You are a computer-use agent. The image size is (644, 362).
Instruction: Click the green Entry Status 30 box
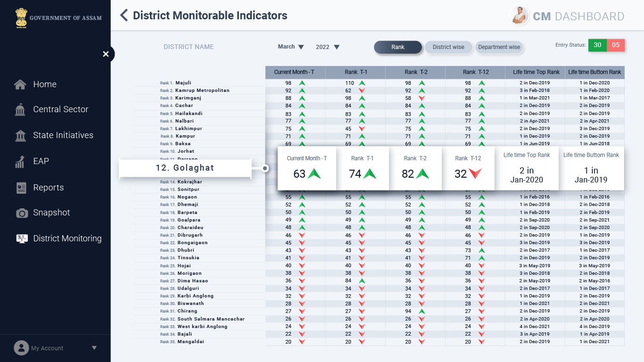tap(597, 45)
